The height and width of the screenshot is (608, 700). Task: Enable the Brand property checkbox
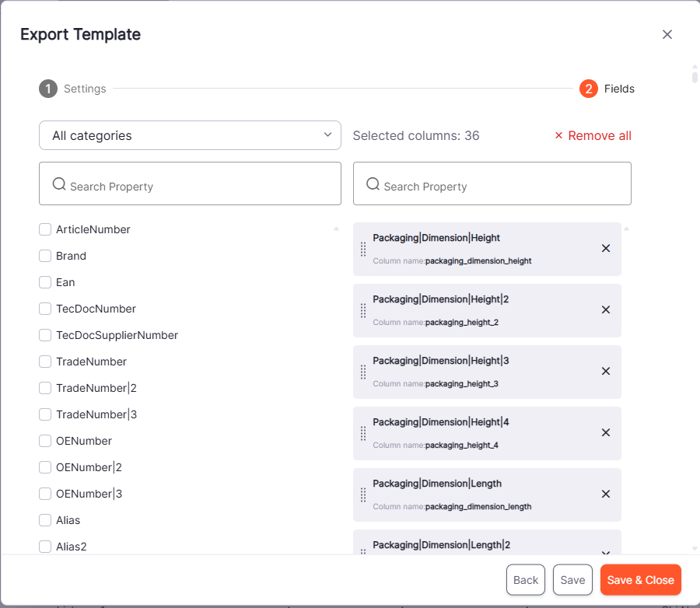click(45, 256)
